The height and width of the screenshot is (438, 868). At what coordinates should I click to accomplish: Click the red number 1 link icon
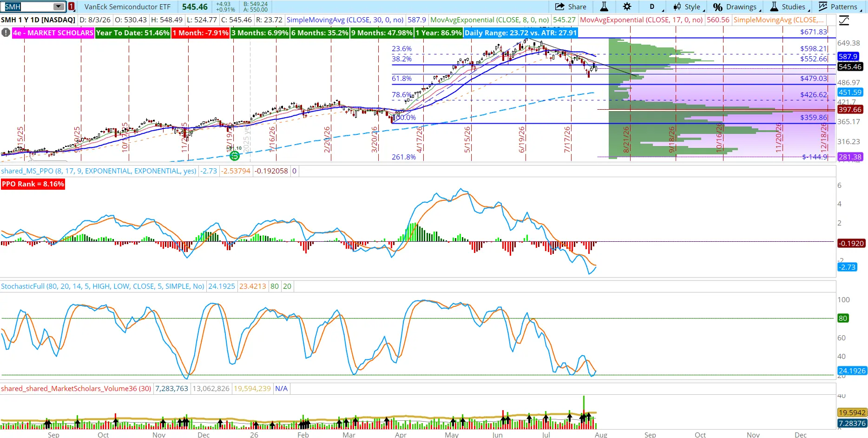pos(72,7)
